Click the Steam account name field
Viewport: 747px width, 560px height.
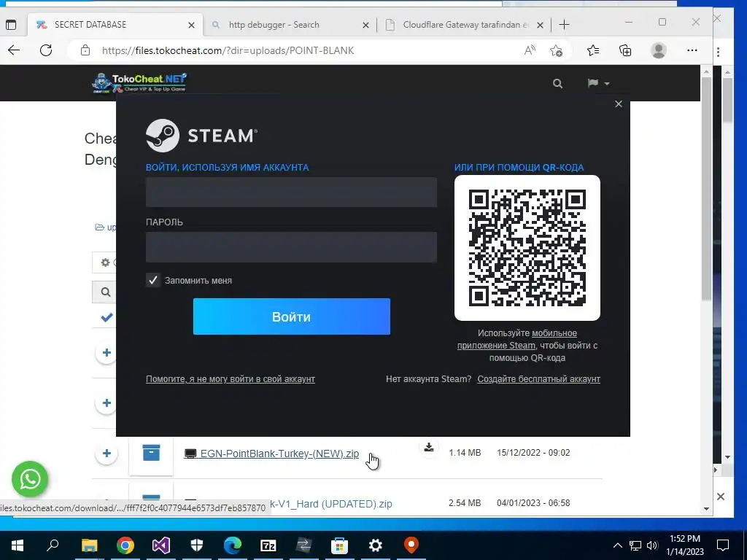point(291,192)
